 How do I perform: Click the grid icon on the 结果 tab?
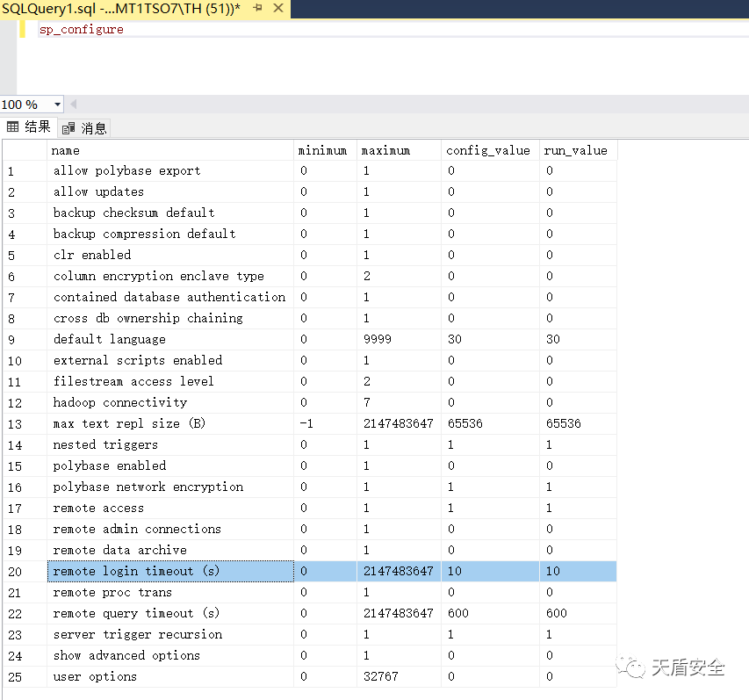pyautogui.click(x=13, y=127)
